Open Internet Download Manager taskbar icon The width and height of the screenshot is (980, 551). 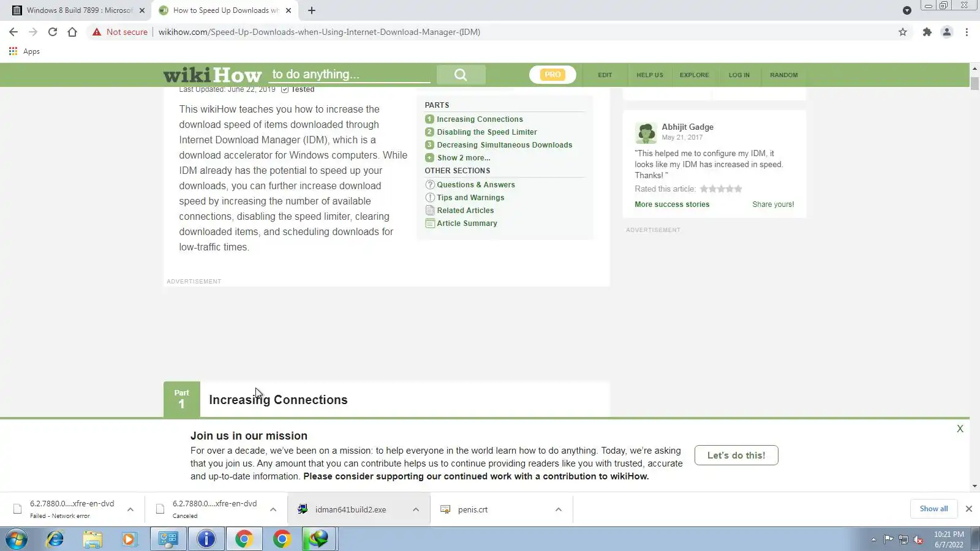pos(318,539)
